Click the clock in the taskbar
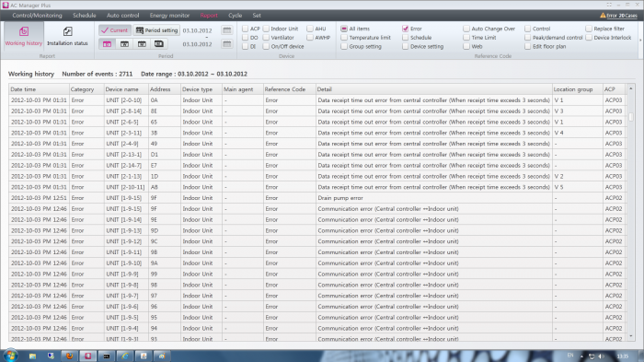Screen dimensions: 644x362 coord(623,356)
